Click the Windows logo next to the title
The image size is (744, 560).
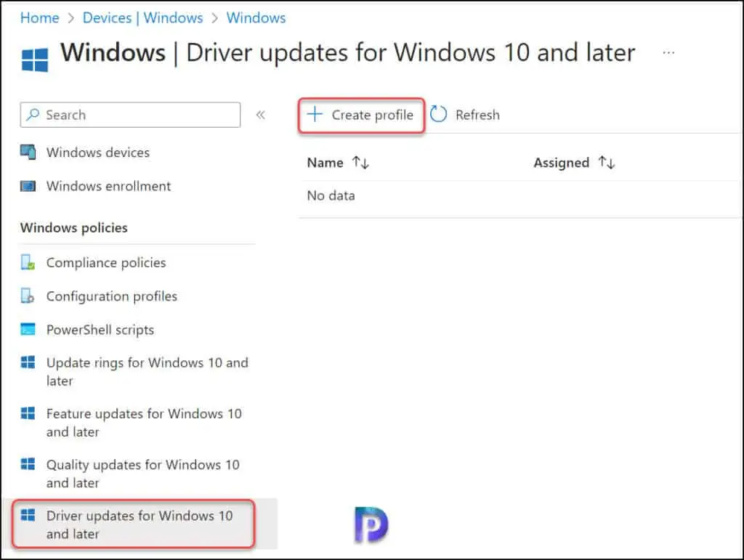click(35, 60)
